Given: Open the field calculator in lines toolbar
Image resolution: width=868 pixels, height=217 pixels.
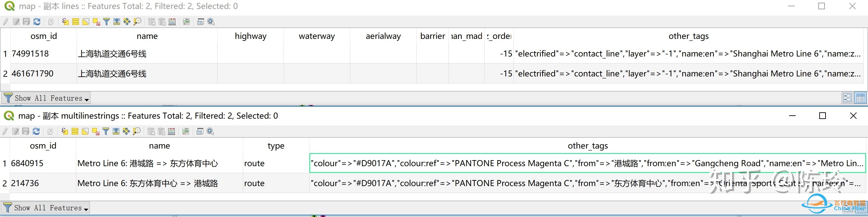Looking at the screenshot, I should click(172, 22).
